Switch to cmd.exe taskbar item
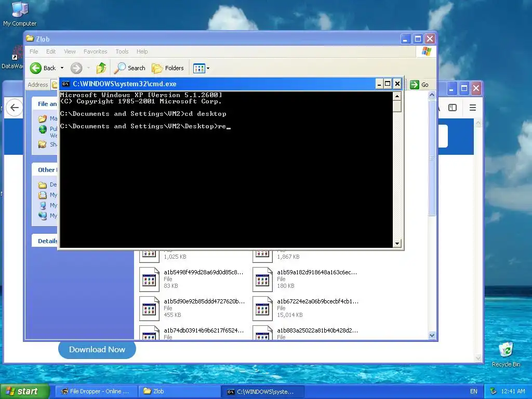 pyautogui.click(x=262, y=392)
